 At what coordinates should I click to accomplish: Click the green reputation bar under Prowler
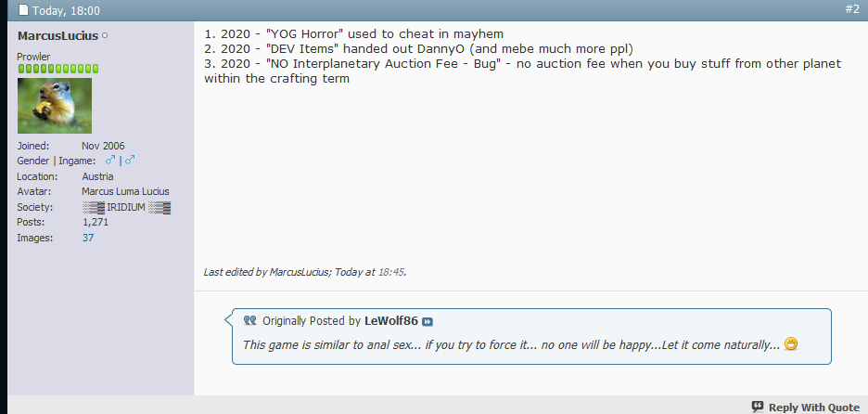tap(57, 69)
